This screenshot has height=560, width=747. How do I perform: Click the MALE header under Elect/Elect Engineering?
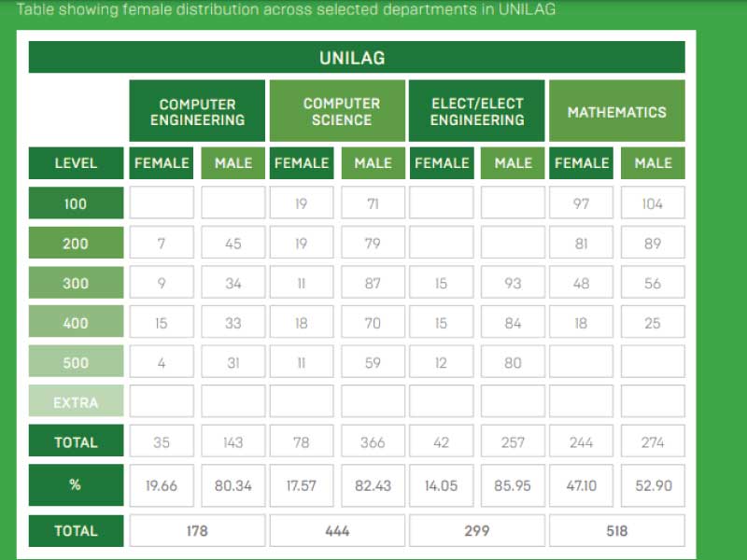(513, 162)
